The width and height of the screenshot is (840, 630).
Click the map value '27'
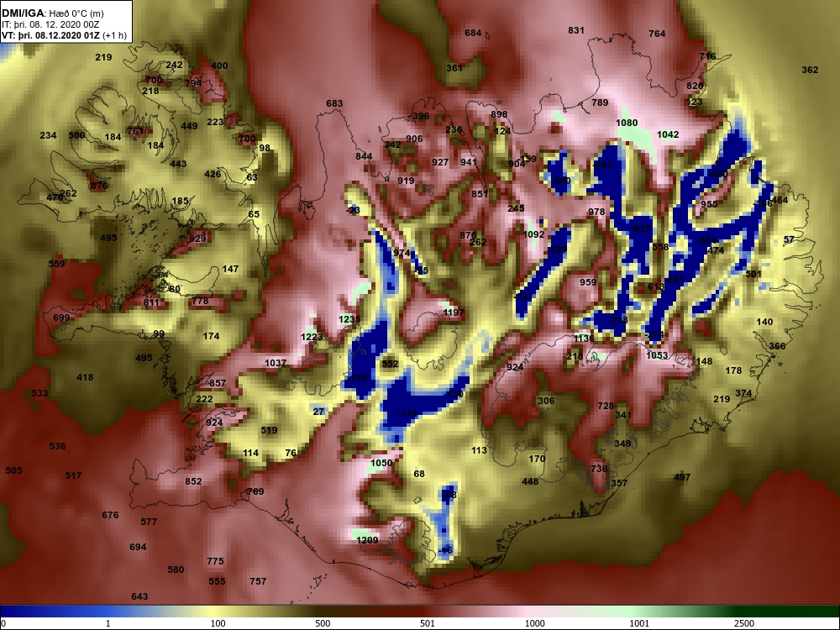point(318,412)
